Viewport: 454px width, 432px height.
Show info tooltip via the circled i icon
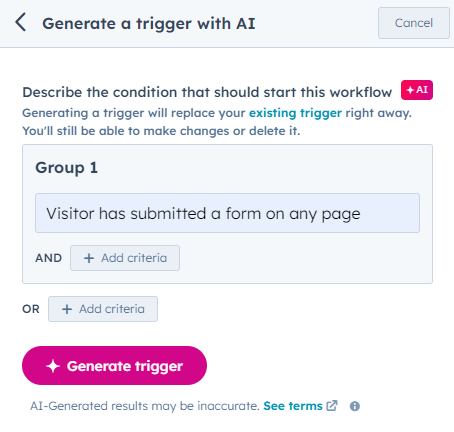tap(355, 406)
